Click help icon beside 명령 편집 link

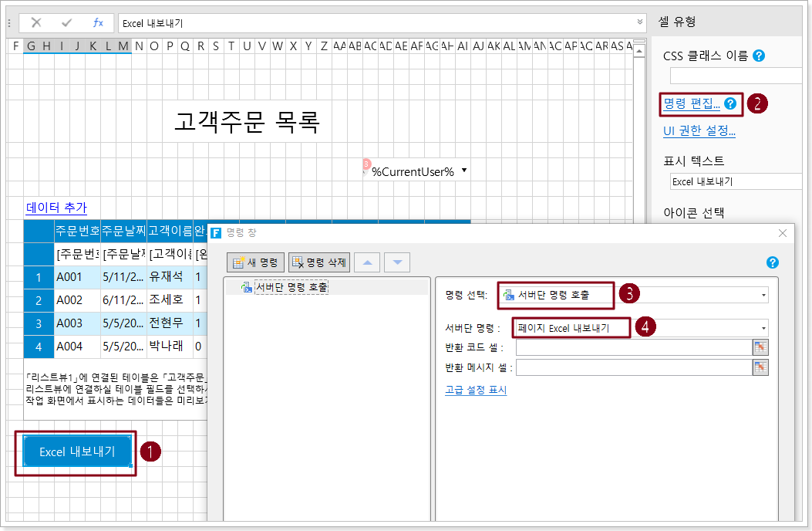point(730,103)
